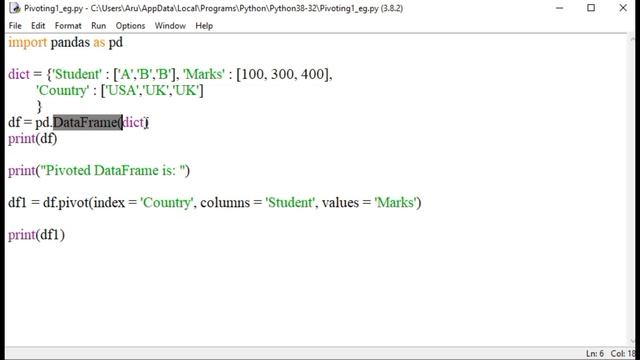
Task: Click the ['USA','UK','UK'] country list
Action: point(152,91)
